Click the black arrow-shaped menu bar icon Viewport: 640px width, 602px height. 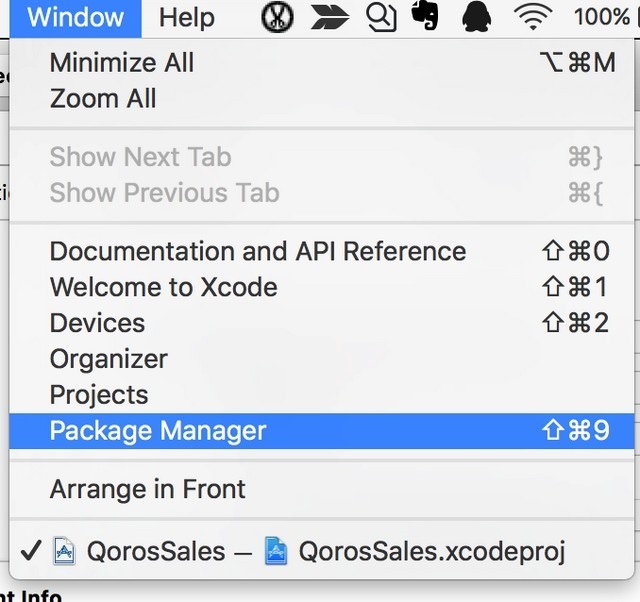pos(329,16)
